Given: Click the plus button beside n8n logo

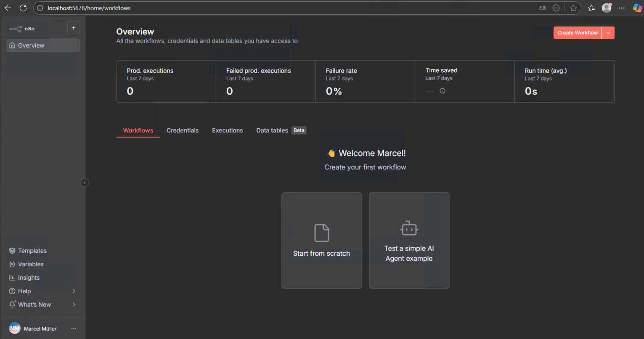Looking at the screenshot, I should point(74,28).
